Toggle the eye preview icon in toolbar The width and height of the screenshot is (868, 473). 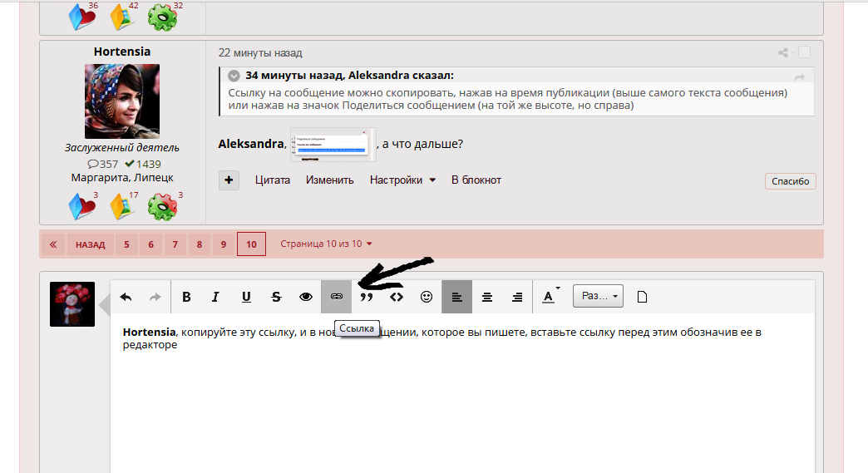coord(306,297)
